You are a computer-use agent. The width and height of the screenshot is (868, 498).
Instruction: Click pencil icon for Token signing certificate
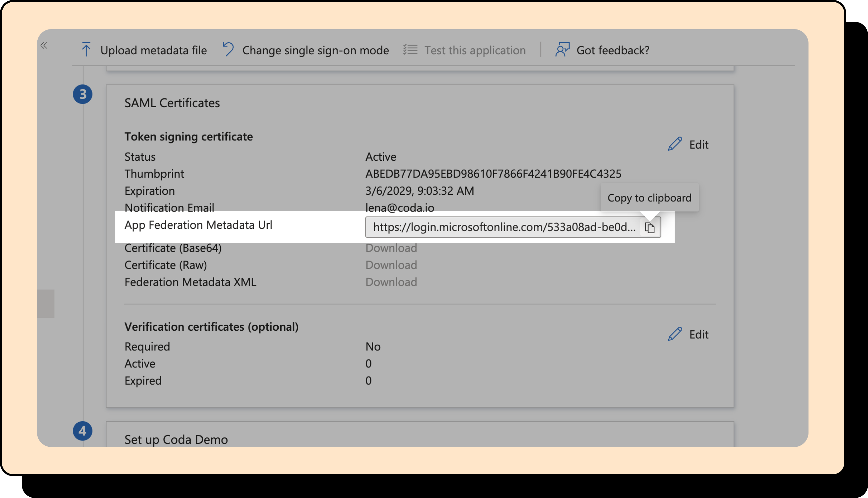[x=675, y=144]
